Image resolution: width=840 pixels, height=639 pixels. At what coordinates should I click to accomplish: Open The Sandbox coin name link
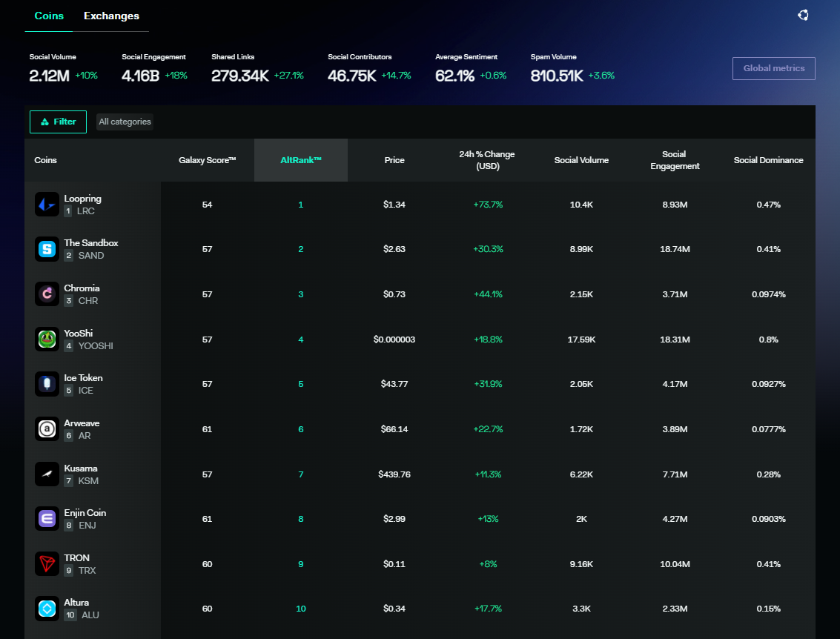pyautogui.click(x=91, y=242)
